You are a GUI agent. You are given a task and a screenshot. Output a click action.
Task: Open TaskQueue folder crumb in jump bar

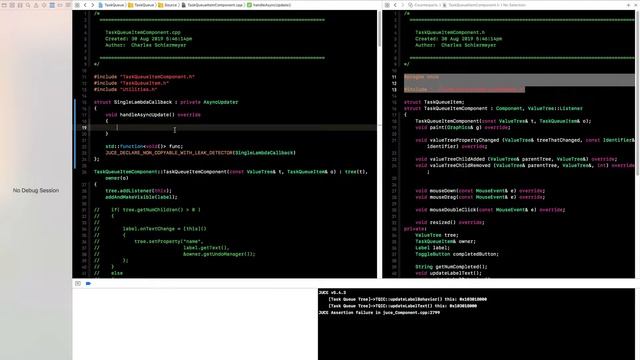point(141,5)
